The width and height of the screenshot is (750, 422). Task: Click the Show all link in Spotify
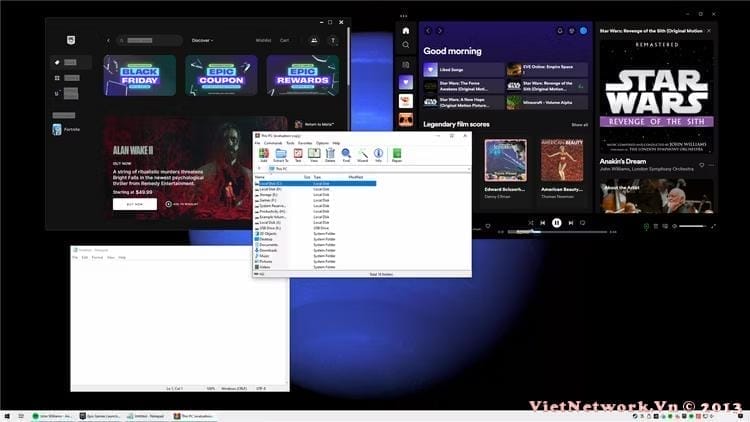pyautogui.click(x=579, y=124)
